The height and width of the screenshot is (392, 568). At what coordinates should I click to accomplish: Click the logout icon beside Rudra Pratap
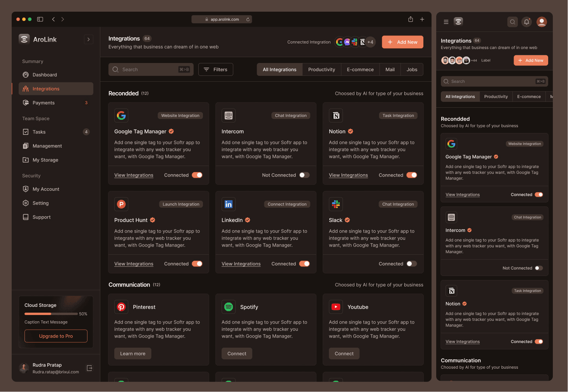(x=89, y=368)
